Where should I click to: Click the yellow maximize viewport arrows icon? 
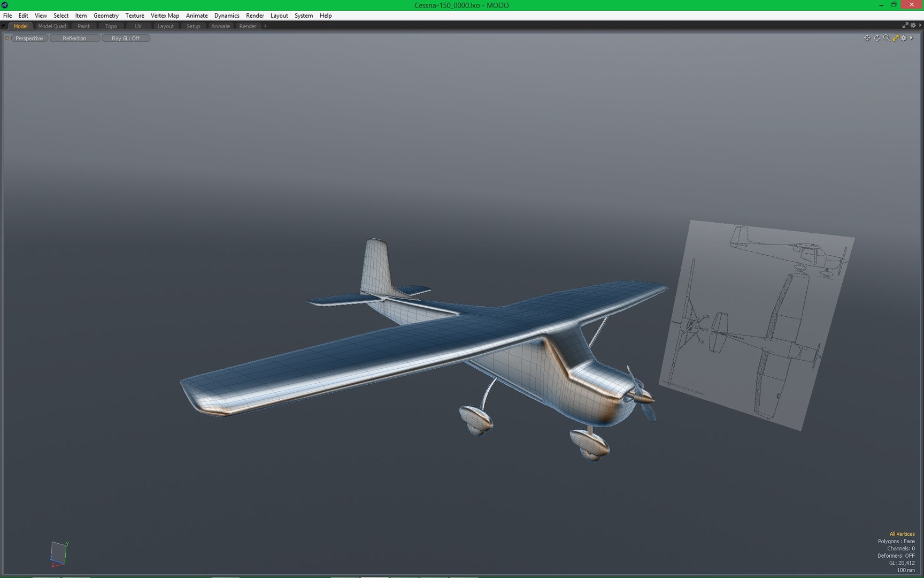896,38
